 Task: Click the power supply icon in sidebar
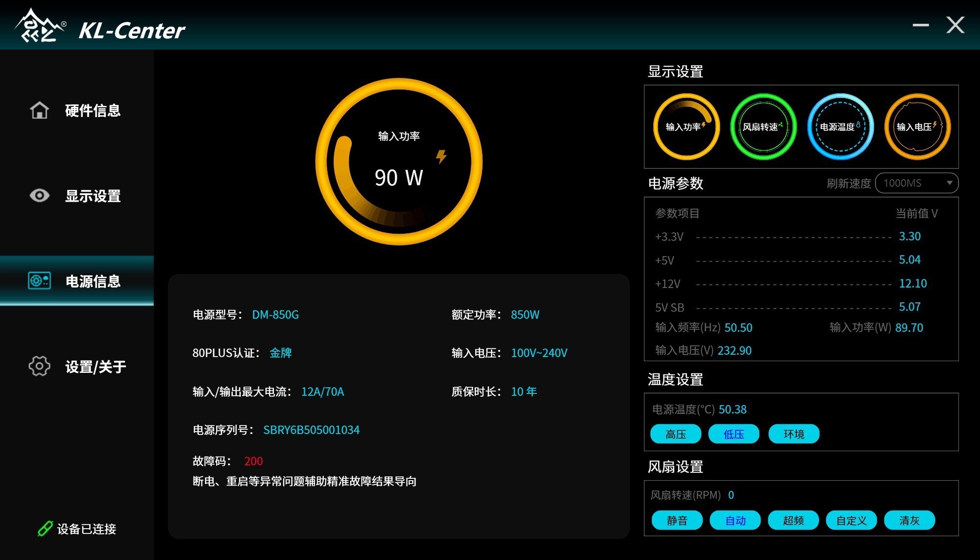pyautogui.click(x=39, y=281)
